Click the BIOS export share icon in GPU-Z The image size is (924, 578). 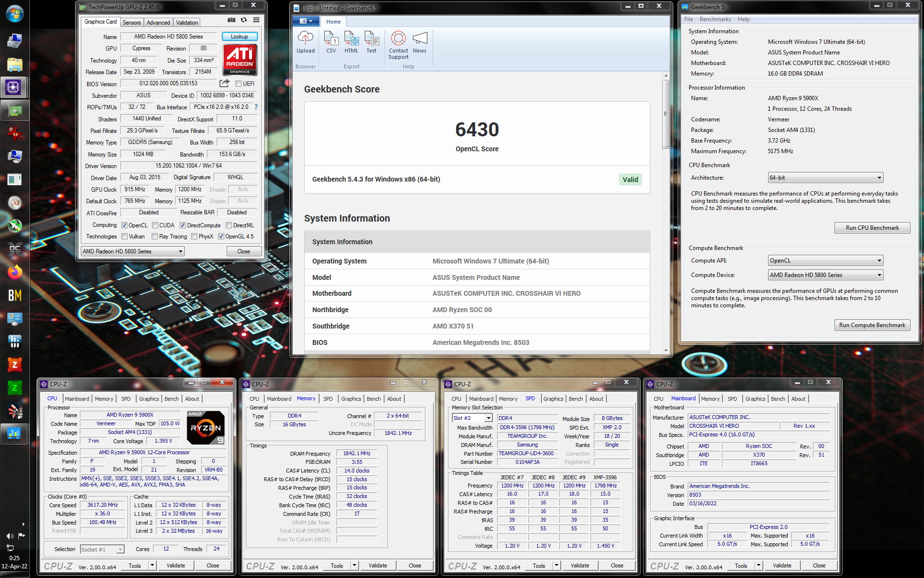coord(225,83)
